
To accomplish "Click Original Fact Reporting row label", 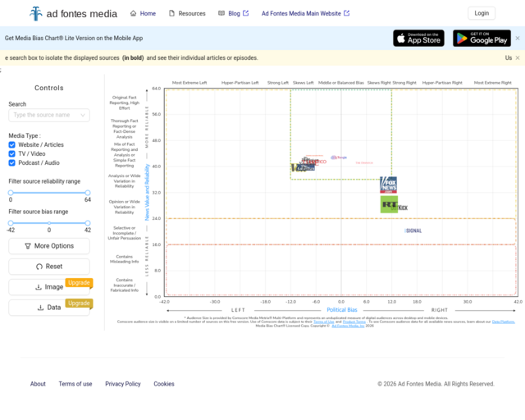I will pos(124,103).
